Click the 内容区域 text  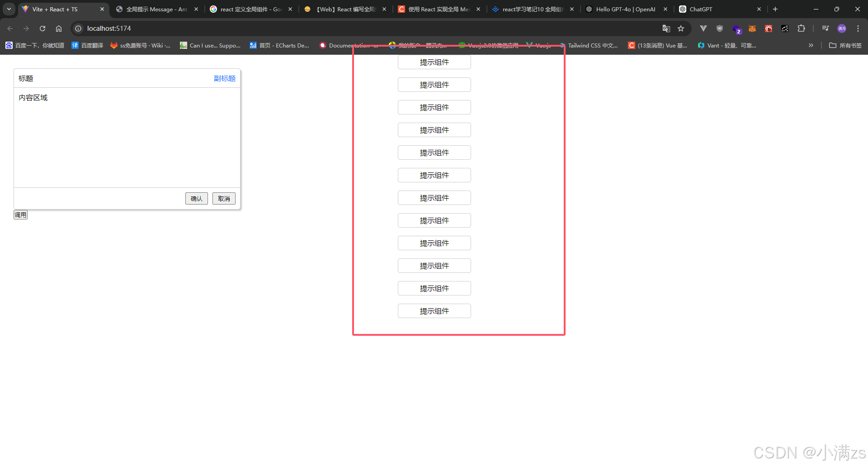(33, 98)
